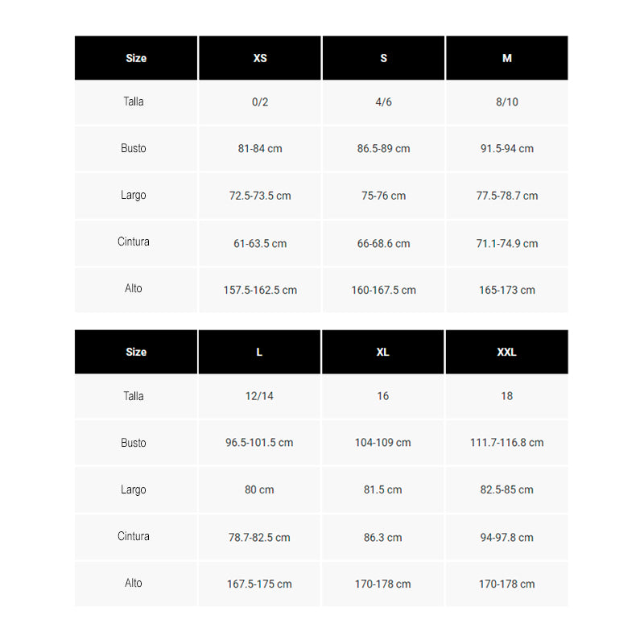Screen dimensions: 644x644
Task: Click the S size header cell
Action: 383,58
